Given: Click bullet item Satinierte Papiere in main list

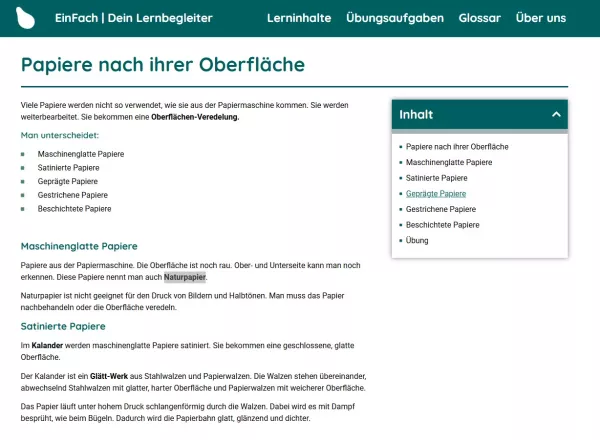Looking at the screenshot, I should [68, 168].
